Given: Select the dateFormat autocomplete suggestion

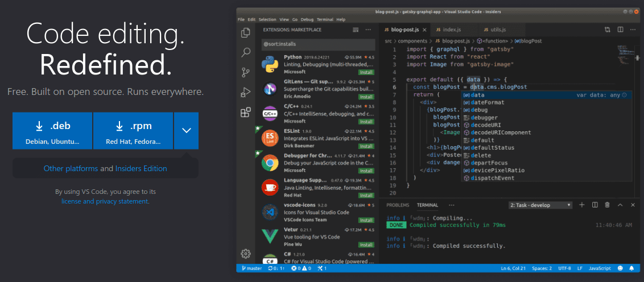Looking at the screenshot, I should (546, 102).
